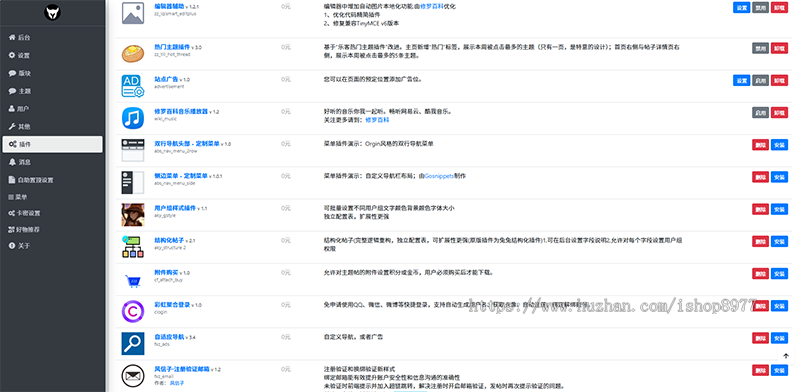Install 结构化帖子 plugin via 安装
Screen dimensions: 800x392
[x=779, y=241]
